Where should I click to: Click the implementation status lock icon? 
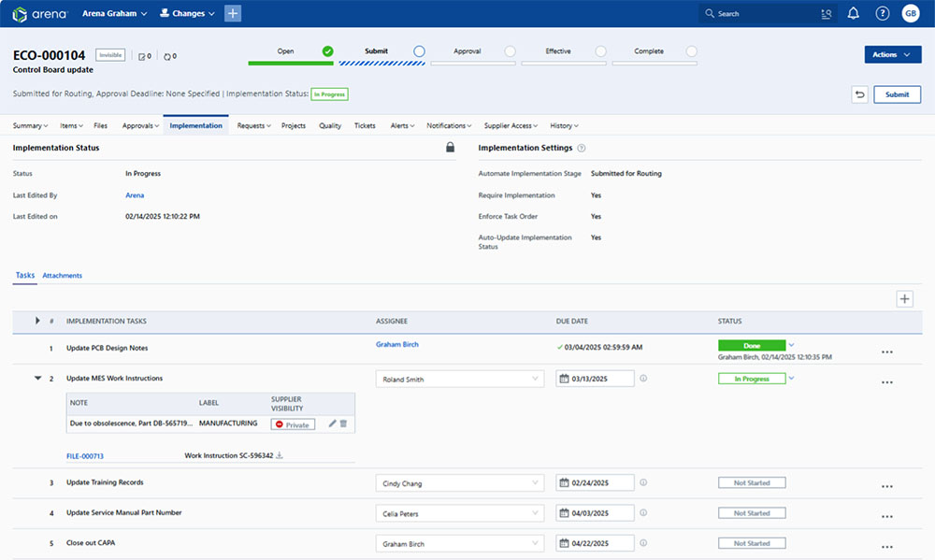[450, 148]
